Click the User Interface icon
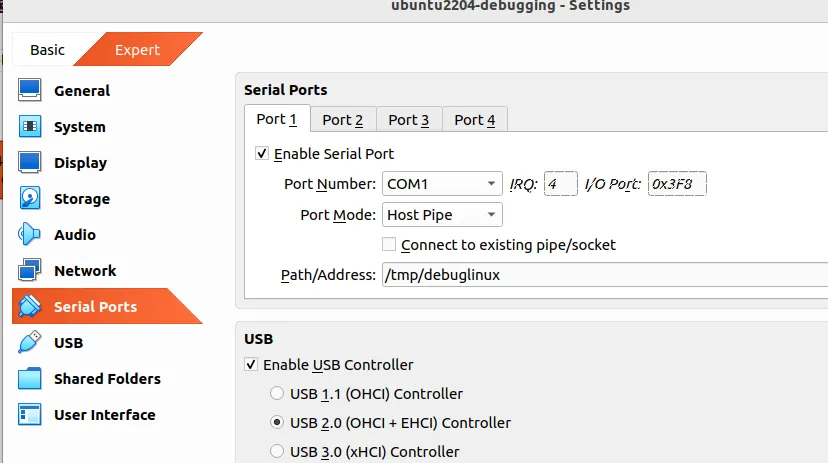 click(x=30, y=415)
